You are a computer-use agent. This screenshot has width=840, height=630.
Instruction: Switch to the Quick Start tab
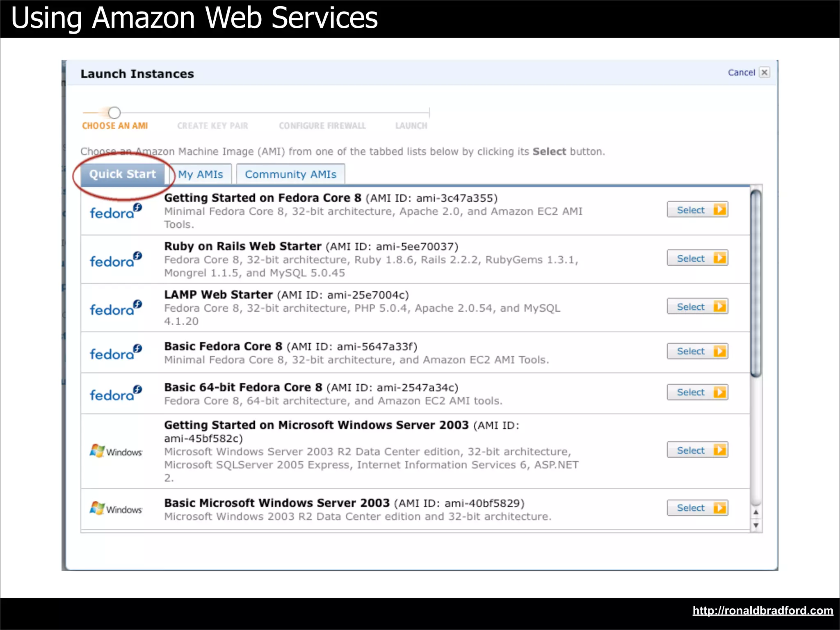(123, 174)
